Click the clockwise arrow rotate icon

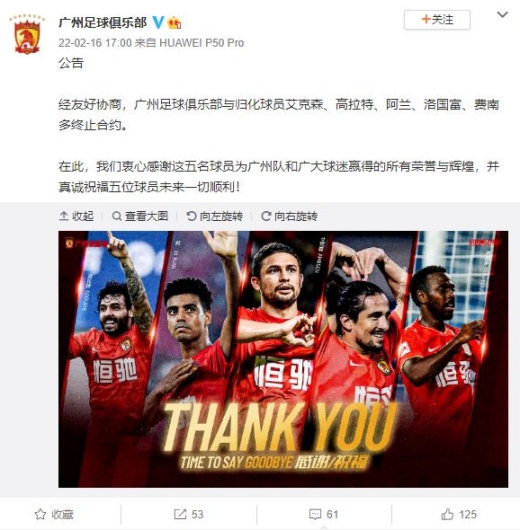[x=266, y=216]
